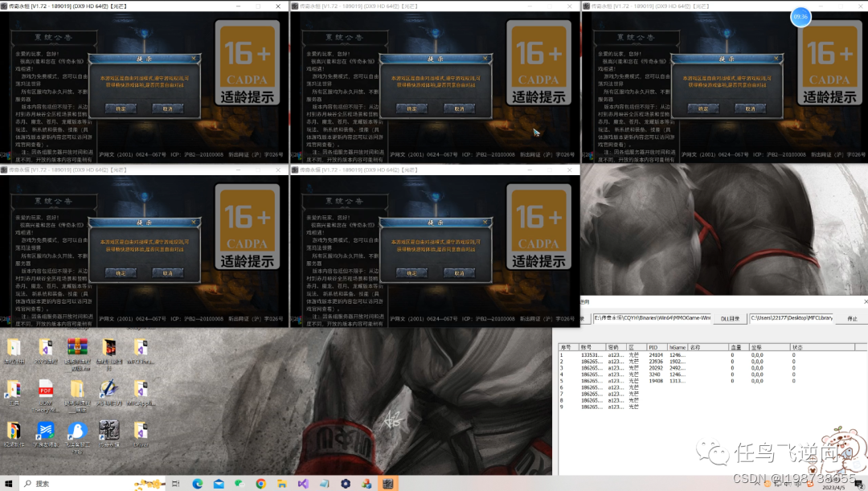
Task: Click 确定 in the top-right game window prompt
Action: 703,108
